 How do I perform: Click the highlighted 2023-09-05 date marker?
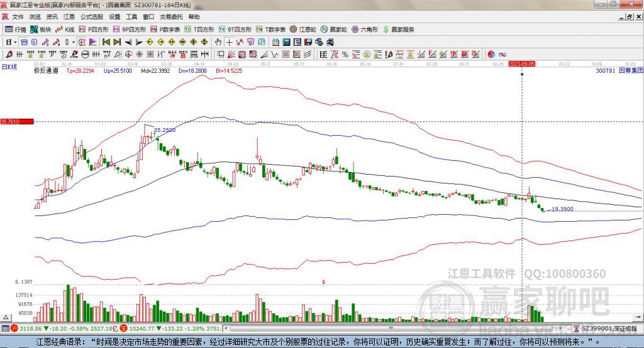522,65
